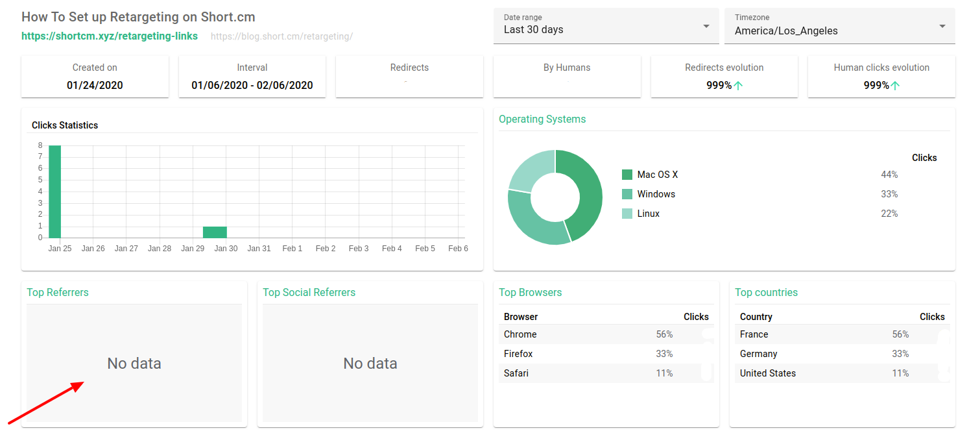Select the Windows legend square

point(628,193)
